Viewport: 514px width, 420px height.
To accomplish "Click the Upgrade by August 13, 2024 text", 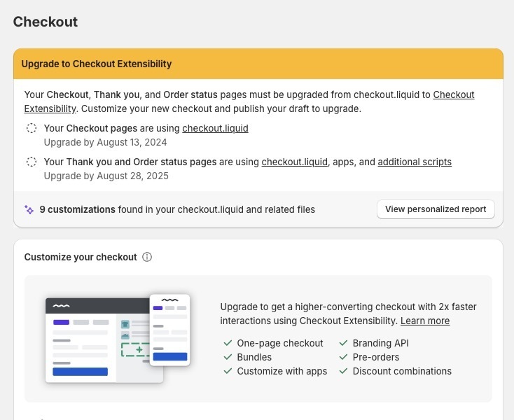I will click(105, 143).
